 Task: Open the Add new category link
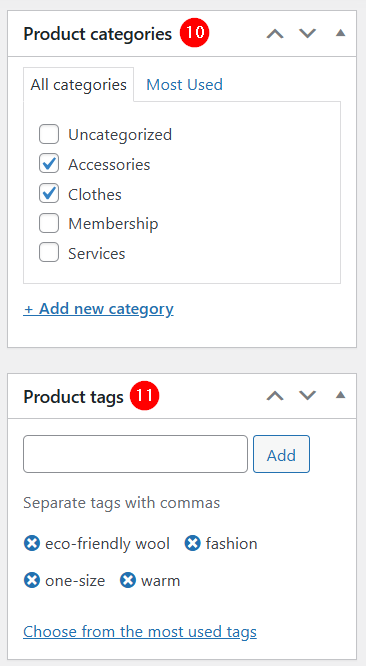tap(99, 309)
